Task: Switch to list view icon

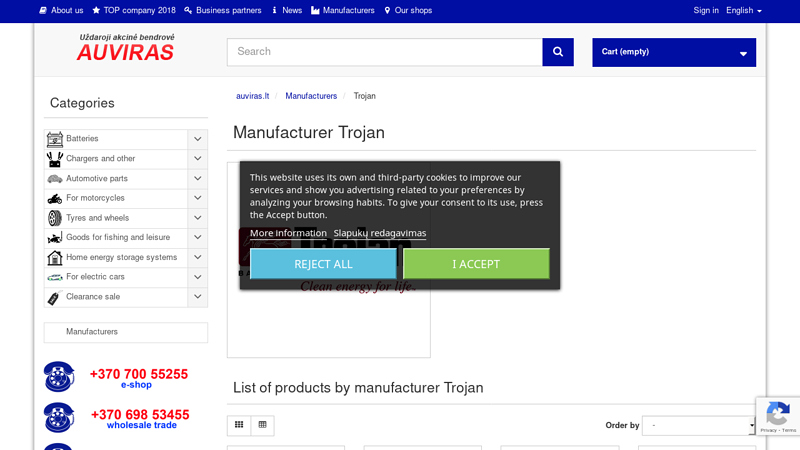Action: point(262,425)
